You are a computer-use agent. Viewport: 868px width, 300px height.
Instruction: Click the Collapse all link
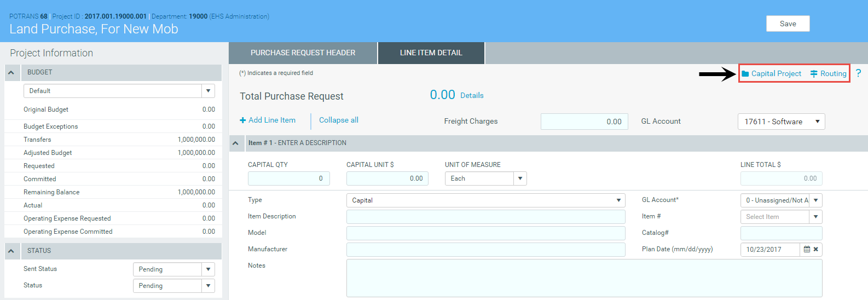[338, 120]
